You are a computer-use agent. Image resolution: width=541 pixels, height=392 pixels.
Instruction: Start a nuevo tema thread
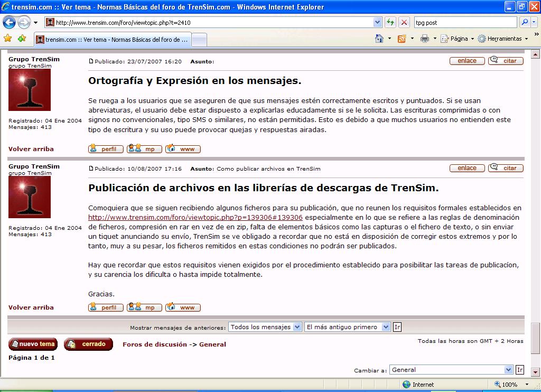point(32,344)
